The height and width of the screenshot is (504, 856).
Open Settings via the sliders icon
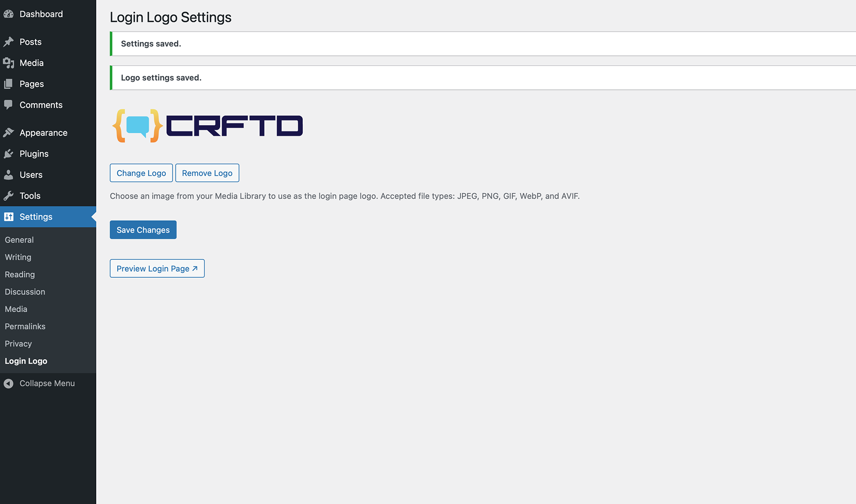coord(9,217)
